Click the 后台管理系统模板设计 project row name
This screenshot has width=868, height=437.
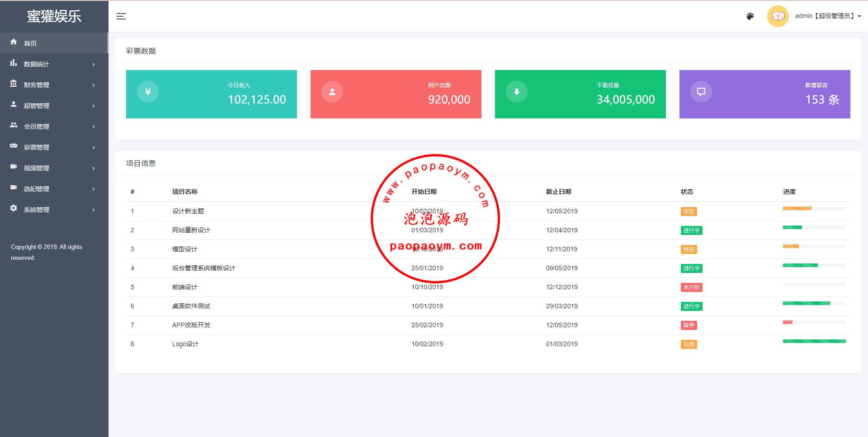tap(203, 268)
